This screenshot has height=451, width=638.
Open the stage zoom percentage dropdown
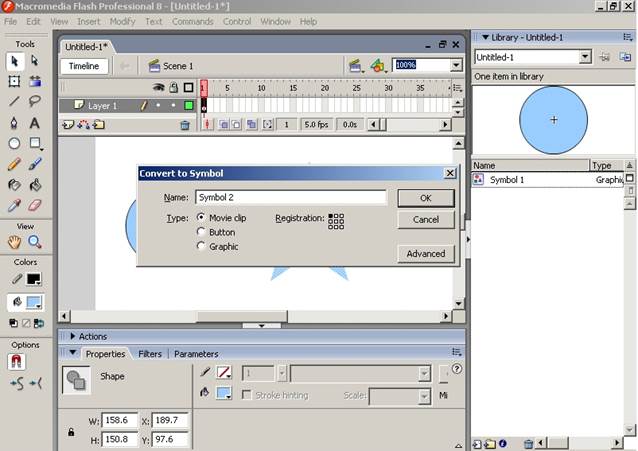[456, 65]
